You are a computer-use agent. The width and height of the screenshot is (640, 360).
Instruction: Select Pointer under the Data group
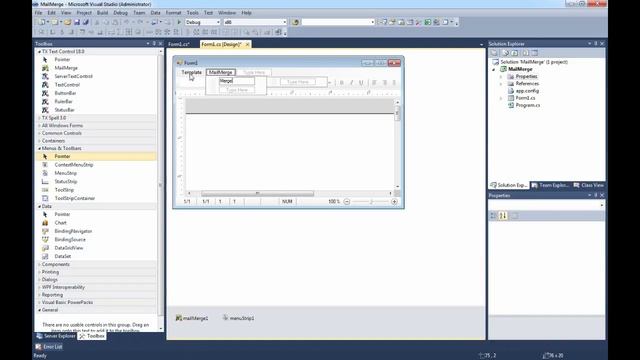click(x=62, y=214)
